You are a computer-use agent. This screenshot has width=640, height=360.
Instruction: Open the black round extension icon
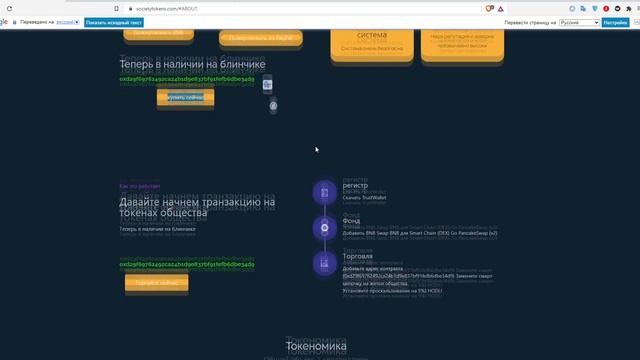point(618,9)
